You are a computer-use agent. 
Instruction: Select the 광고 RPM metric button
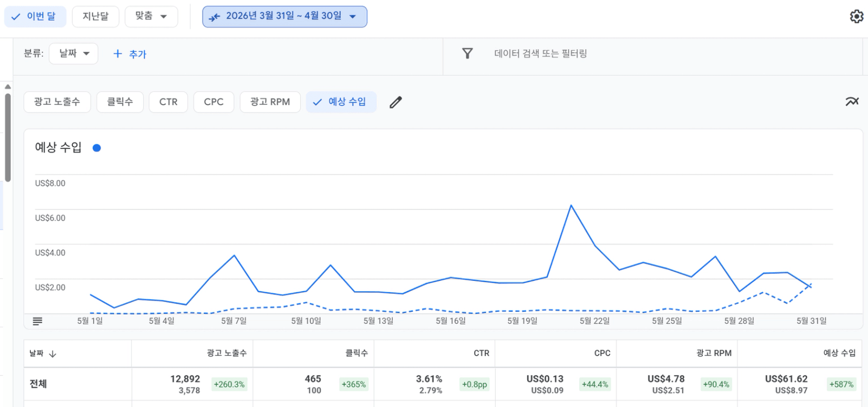click(270, 102)
